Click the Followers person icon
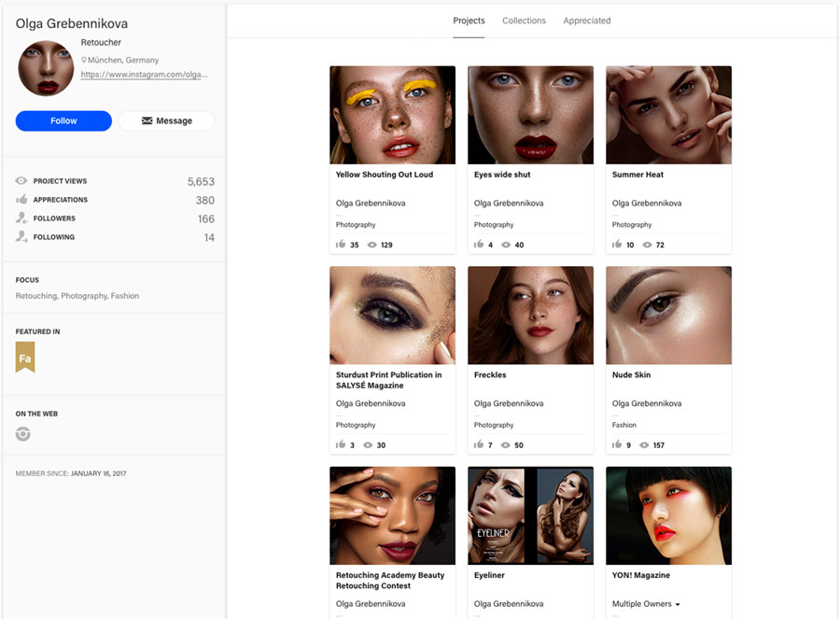 (x=21, y=218)
